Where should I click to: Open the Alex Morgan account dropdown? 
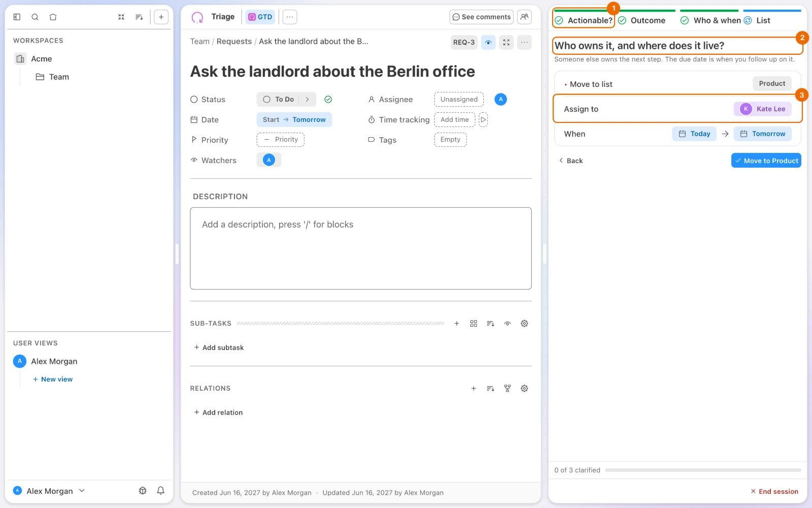(49, 491)
